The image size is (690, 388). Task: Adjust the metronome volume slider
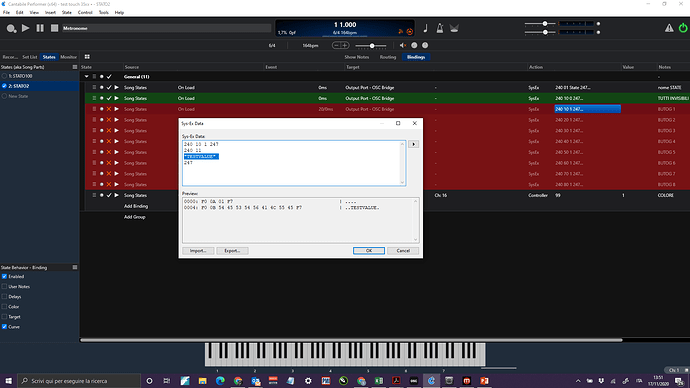point(372,45)
